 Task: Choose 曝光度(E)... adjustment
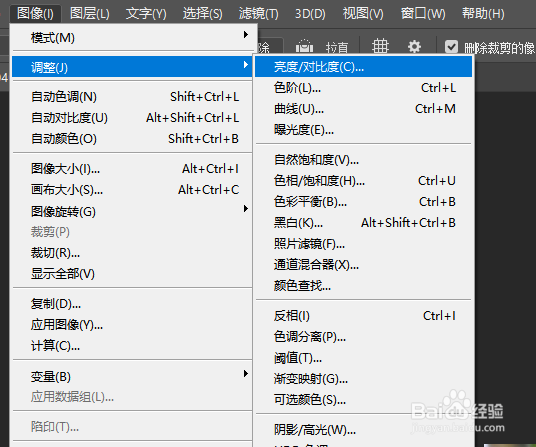pyautogui.click(x=363, y=130)
